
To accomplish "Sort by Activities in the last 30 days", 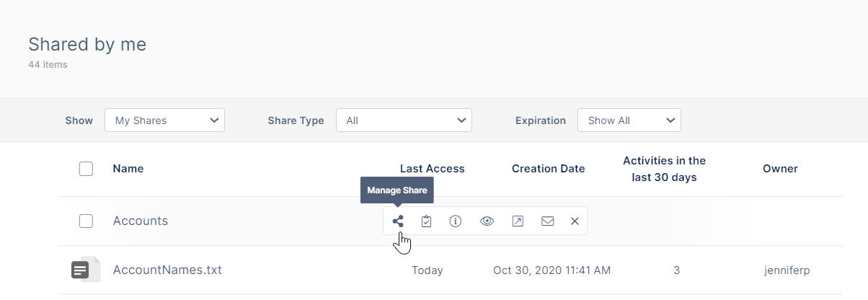I will (664, 169).
